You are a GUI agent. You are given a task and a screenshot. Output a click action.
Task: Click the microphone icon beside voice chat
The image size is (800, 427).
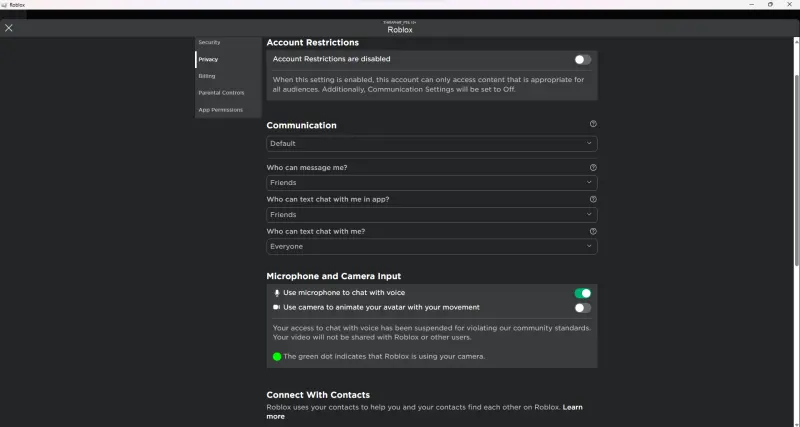click(277, 293)
